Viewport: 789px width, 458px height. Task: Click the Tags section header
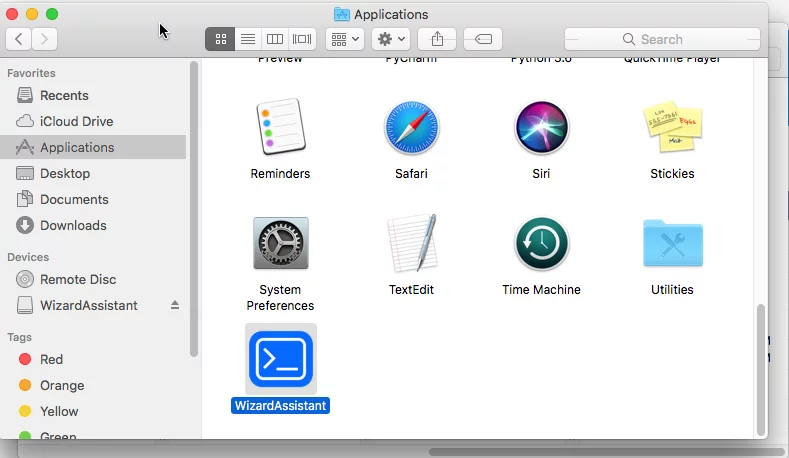[x=20, y=337]
